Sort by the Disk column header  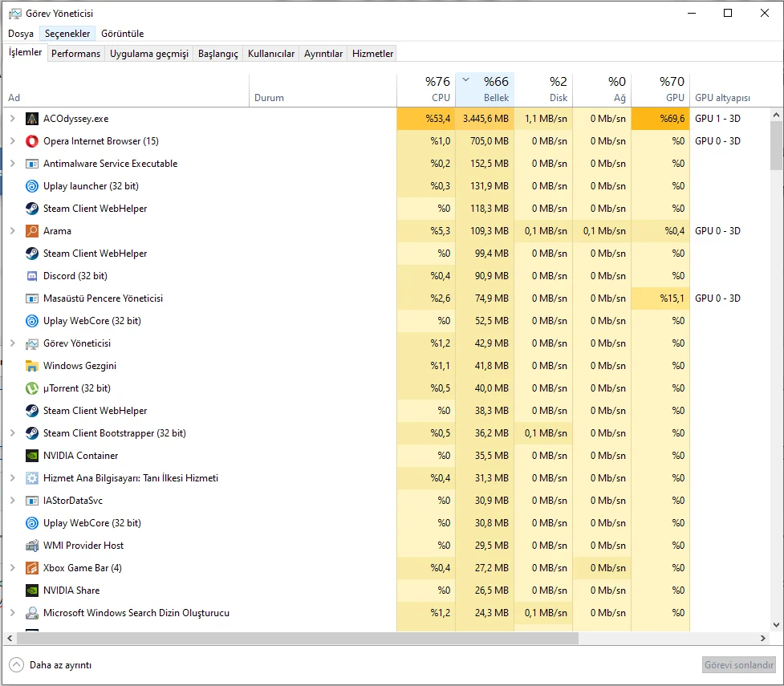543,90
